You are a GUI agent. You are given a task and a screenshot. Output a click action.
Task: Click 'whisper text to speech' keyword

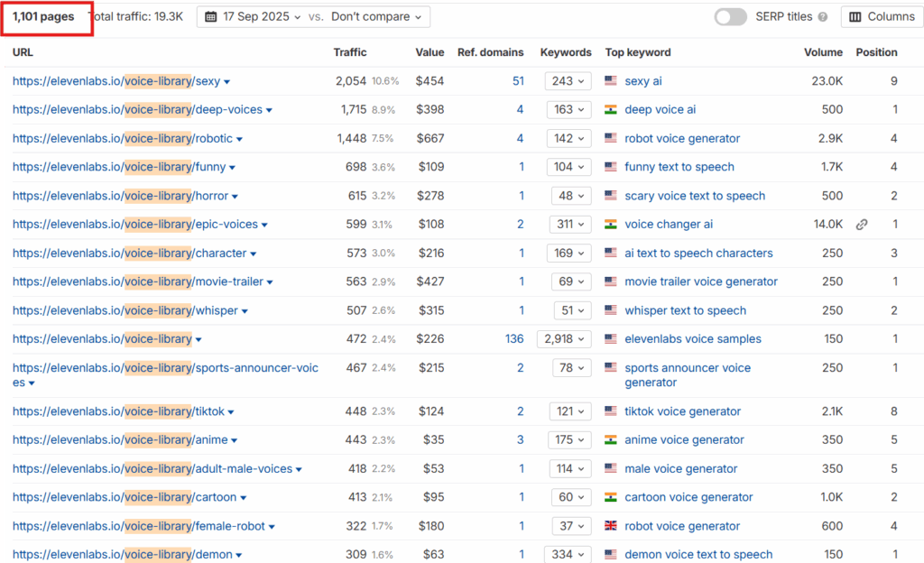point(686,310)
